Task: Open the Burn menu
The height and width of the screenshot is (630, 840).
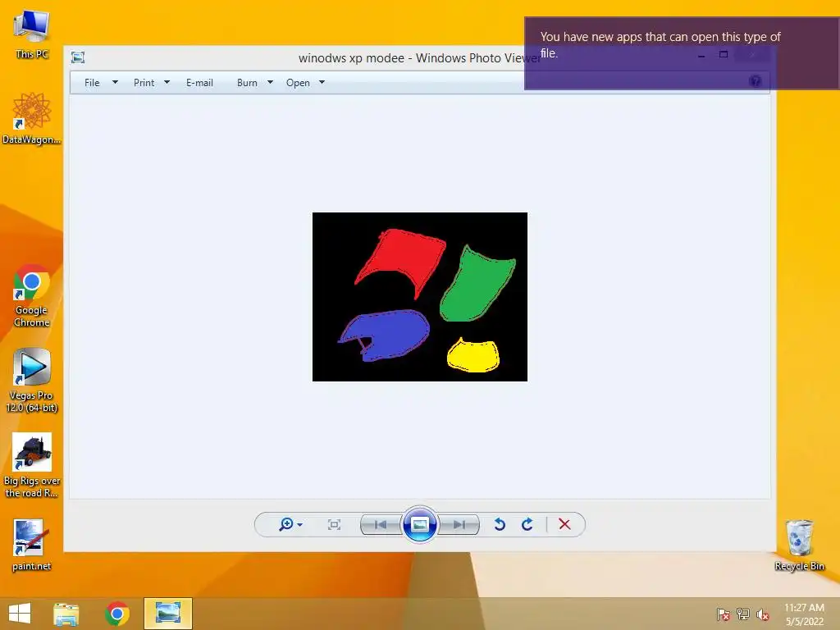Action: coord(247,83)
